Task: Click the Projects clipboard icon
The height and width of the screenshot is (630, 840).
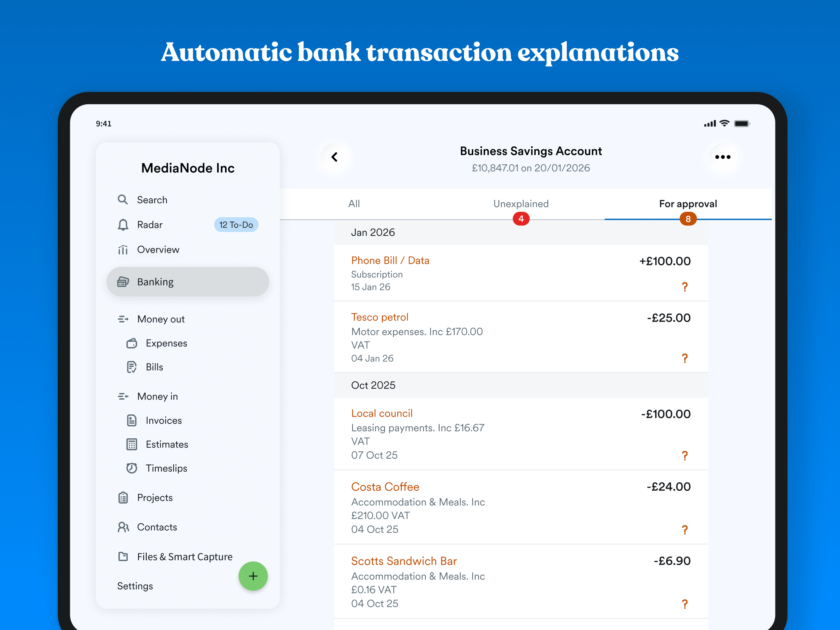Action: click(x=123, y=497)
